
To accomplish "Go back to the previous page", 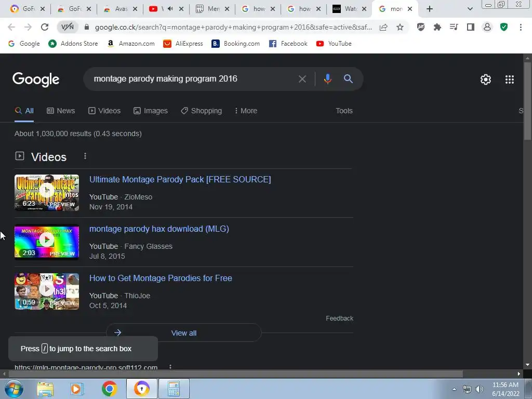I will pyautogui.click(x=11, y=27).
